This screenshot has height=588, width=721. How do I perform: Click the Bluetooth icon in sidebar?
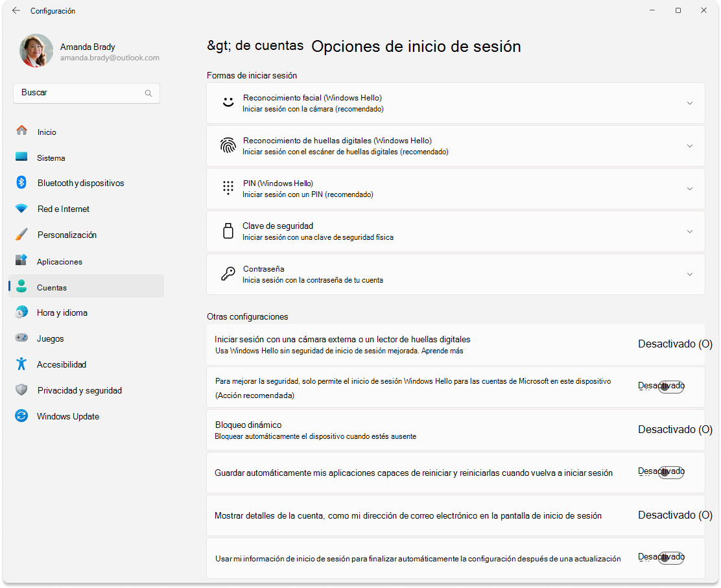click(21, 183)
